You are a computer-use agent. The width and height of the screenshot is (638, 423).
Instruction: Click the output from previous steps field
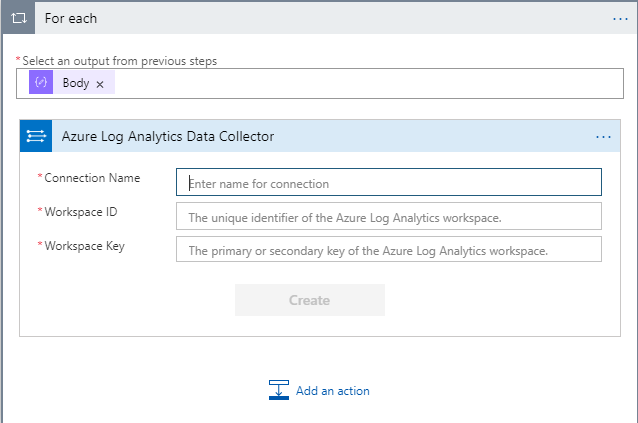coord(320,83)
